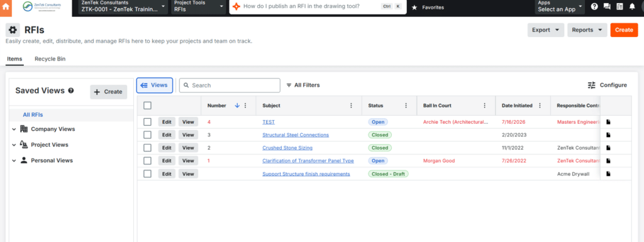Click View for Structural Steel Connections

click(188, 135)
